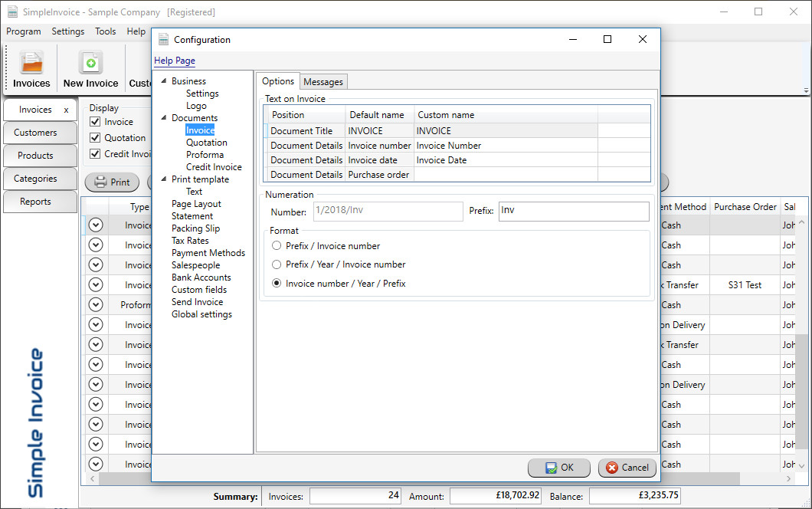Expand the Proforma row arrow circle
Screen dimensions: 812x509
point(96,305)
